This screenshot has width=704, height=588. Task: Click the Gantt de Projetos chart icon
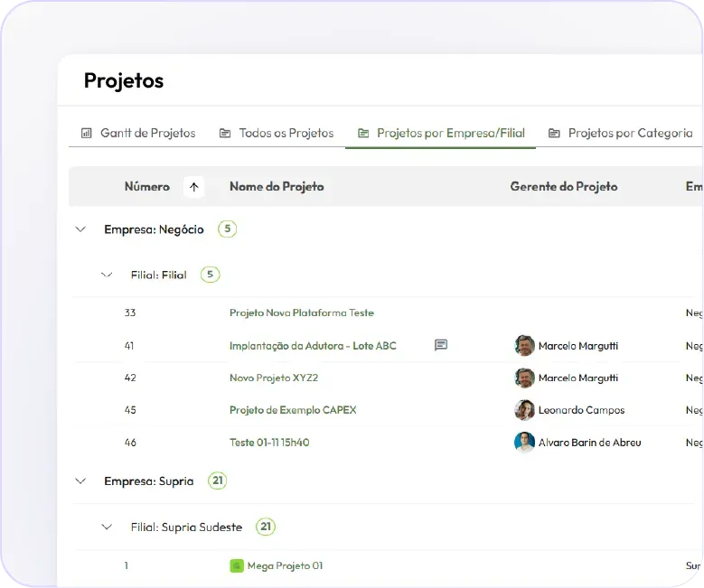click(87, 133)
